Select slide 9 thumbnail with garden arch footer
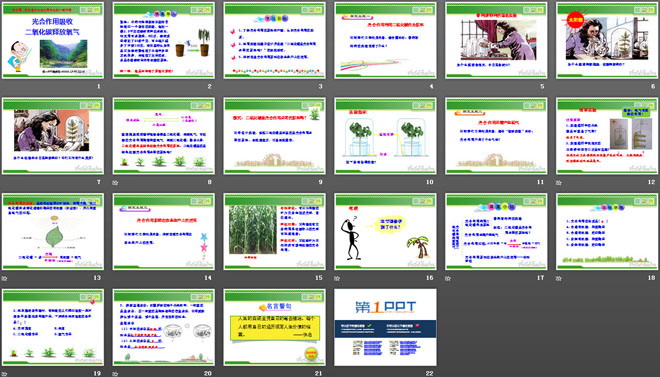660x377 pixels. click(274, 136)
